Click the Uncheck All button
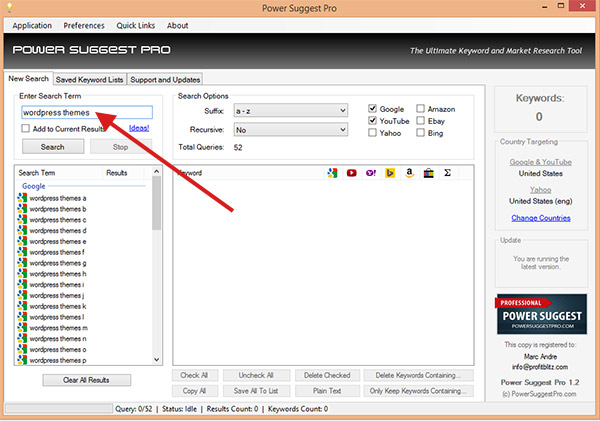Image resolution: width=600 pixels, height=421 pixels. (256, 375)
